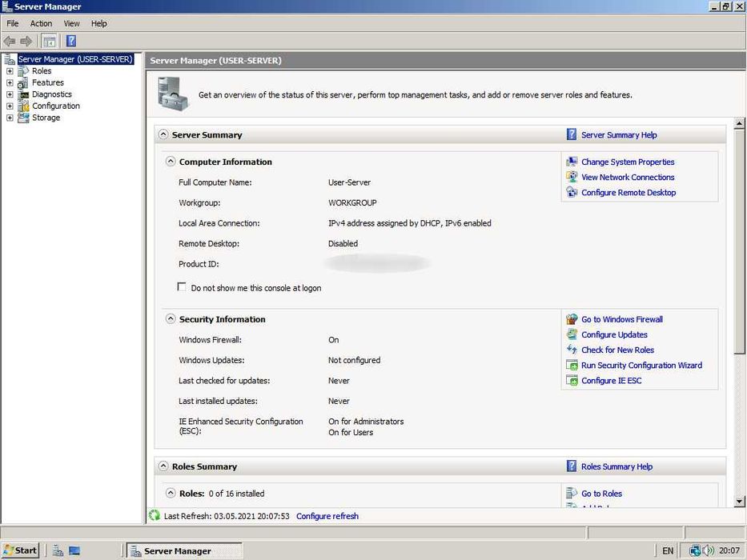
Task: Collapse the Security Information section
Action: tap(171, 319)
